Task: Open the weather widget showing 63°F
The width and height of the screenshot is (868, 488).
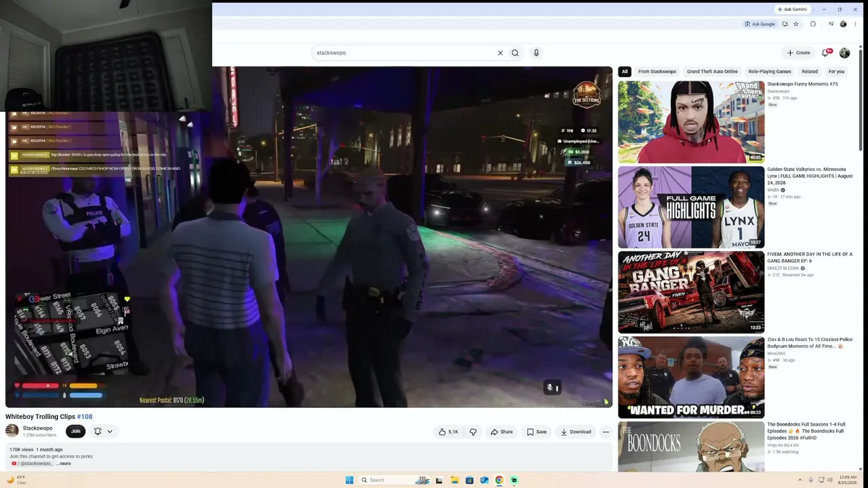Action: coord(16,480)
